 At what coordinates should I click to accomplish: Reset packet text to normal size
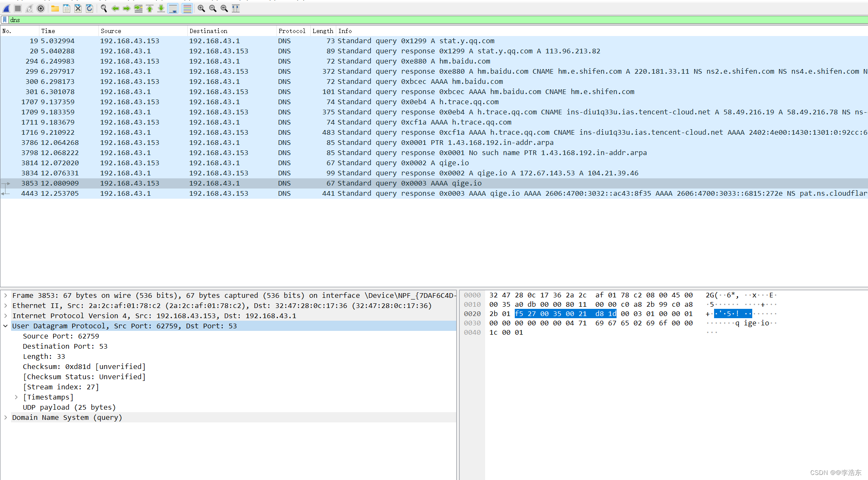tap(224, 8)
